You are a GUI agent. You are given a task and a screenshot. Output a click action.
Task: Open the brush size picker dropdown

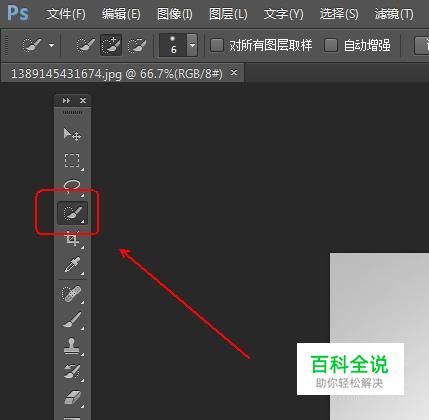192,45
